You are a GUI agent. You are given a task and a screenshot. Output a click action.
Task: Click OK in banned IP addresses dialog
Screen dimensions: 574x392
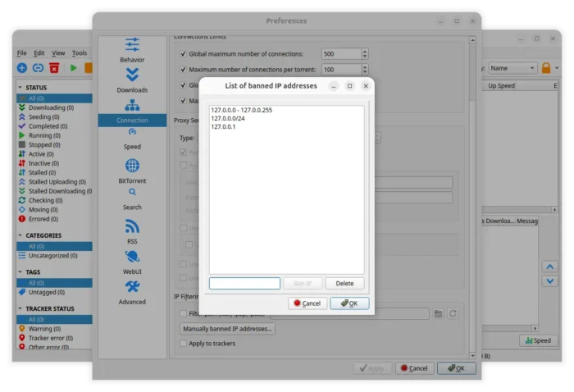tap(349, 303)
